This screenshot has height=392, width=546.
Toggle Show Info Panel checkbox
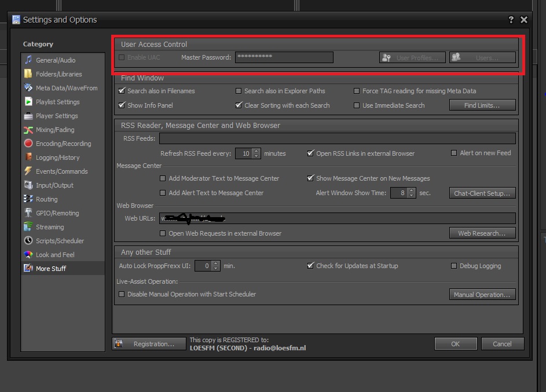click(122, 105)
